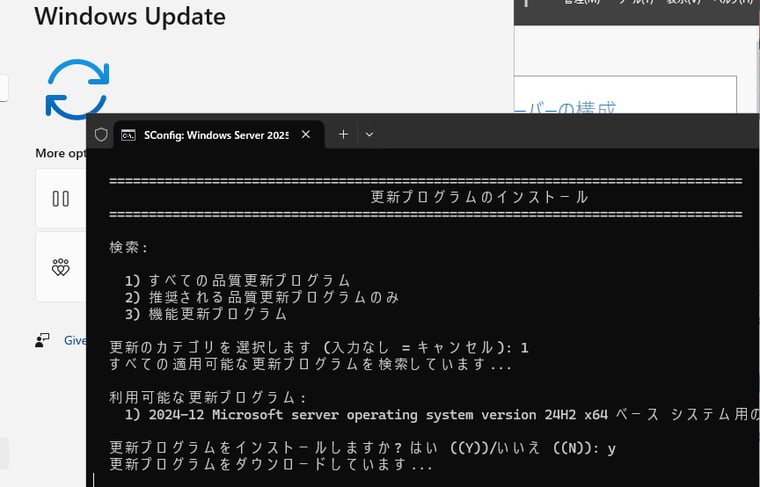
Task: Close the SConfig terminal tab
Action: (306, 134)
